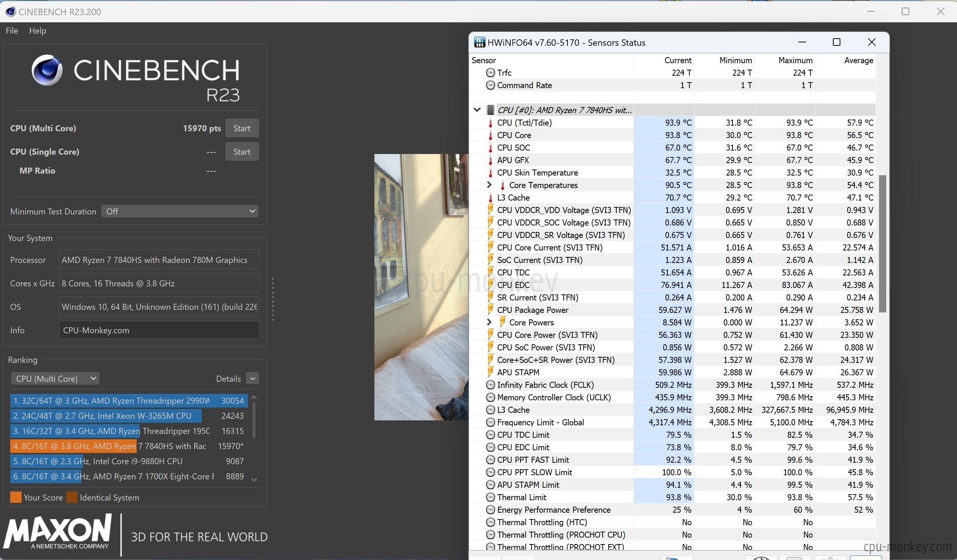
Task: Click the Minimum column header in HWiNFO
Action: click(x=724, y=60)
